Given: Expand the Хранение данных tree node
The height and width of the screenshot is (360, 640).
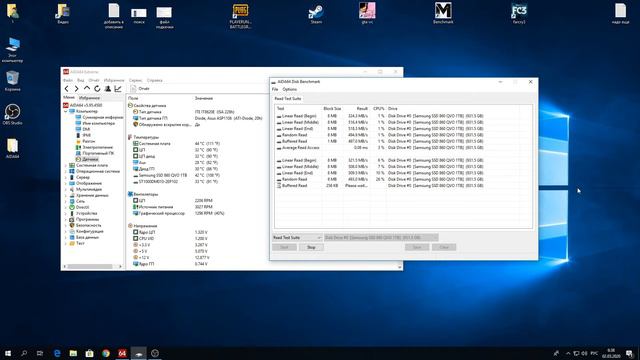Looking at the screenshot, I should [x=66, y=196].
